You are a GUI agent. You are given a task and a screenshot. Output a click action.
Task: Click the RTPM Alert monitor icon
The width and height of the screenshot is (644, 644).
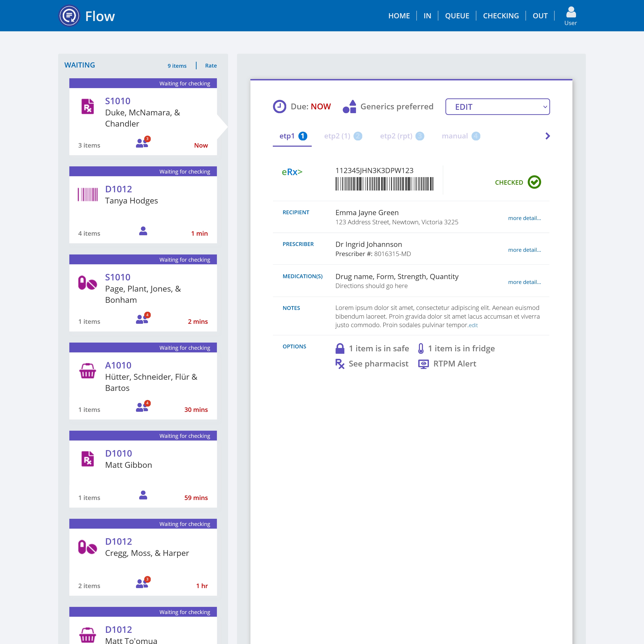click(423, 364)
